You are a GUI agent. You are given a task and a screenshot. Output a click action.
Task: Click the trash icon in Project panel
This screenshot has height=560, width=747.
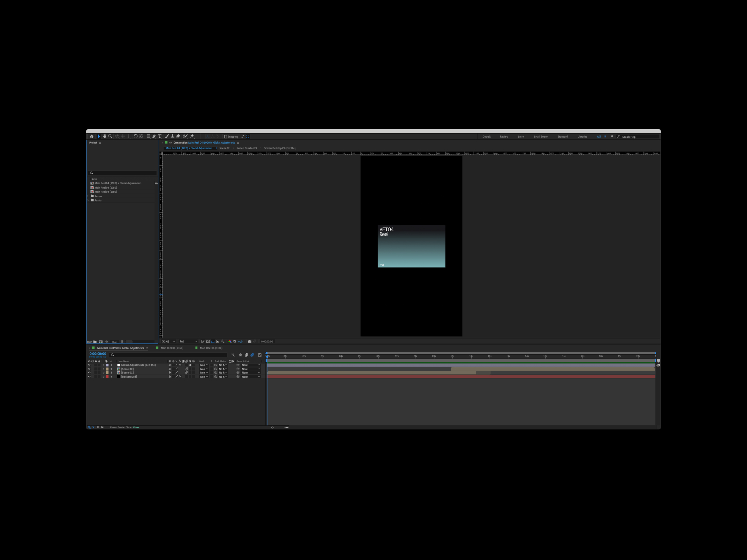coord(122,342)
